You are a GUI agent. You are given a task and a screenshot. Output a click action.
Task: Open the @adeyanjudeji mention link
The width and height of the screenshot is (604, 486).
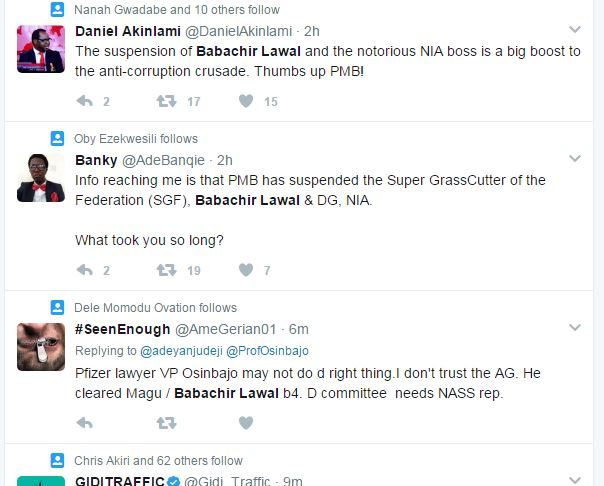click(181, 351)
